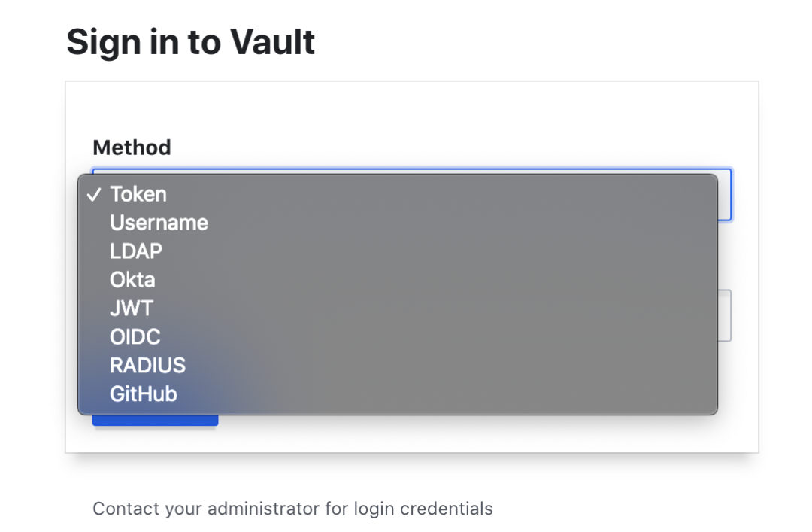This screenshot has height=532, width=812.
Task: Pick the RADIUS method option
Action: (x=397, y=366)
